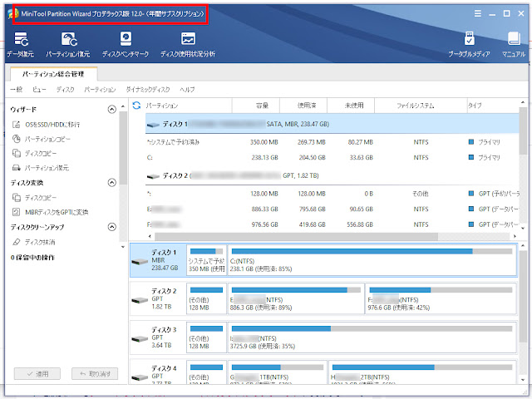
Task: Click the partition list horizontal scrollbar's right arrow
Action: 515,236
